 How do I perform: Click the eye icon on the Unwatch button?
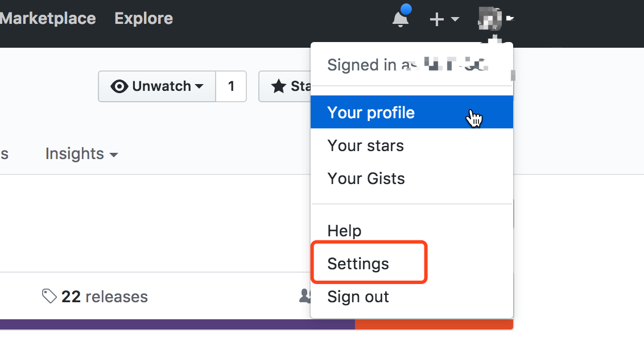tap(119, 86)
